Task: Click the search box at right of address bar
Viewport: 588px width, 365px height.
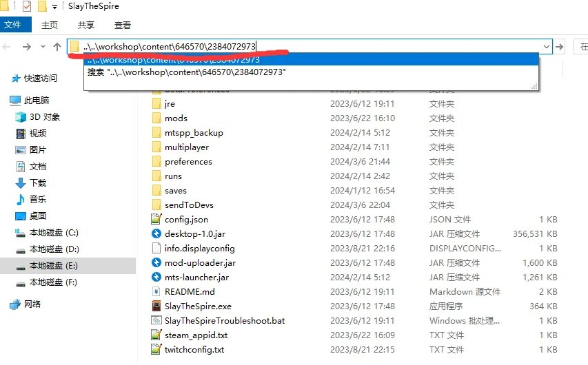Action: click(x=581, y=47)
